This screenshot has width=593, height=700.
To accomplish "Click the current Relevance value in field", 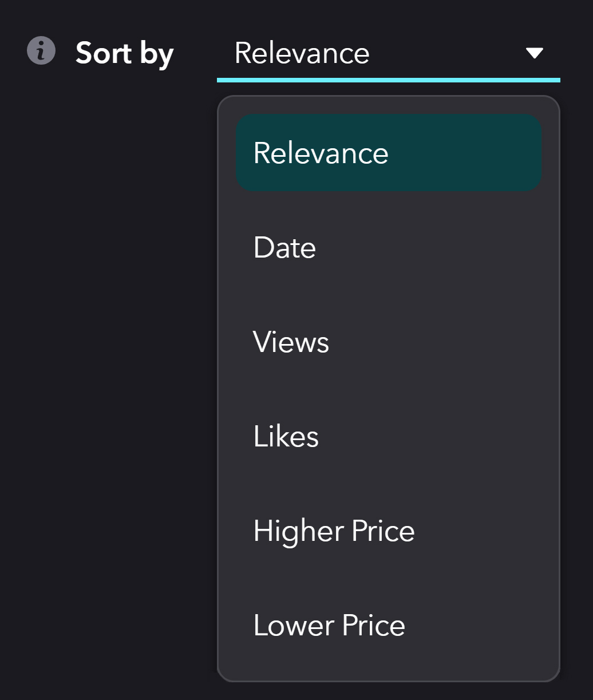I will (x=302, y=53).
